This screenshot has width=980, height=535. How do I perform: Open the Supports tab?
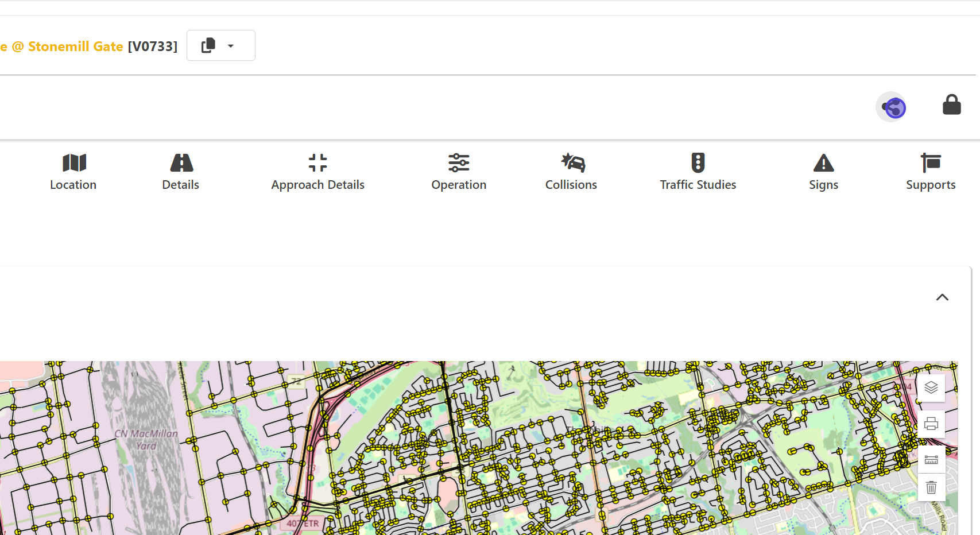(931, 172)
